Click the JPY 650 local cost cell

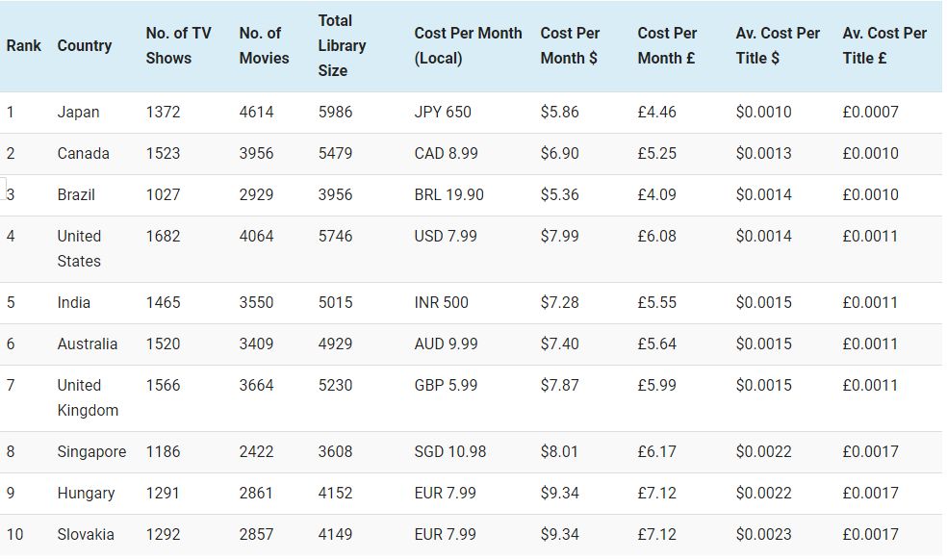point(443,112)
